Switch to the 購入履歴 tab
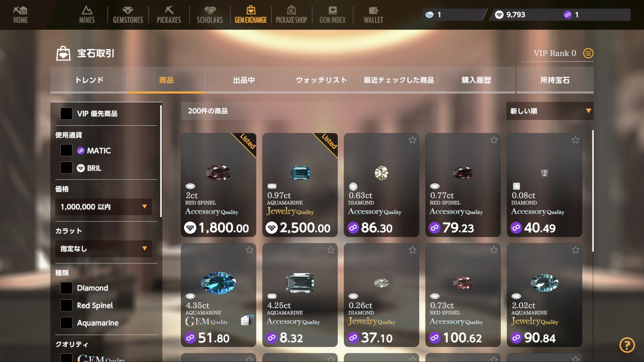The image size is (644, 362). pos(476,80)
